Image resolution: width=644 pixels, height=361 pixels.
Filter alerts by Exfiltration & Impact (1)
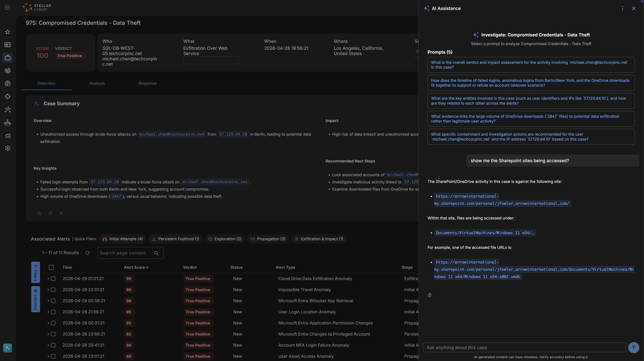tap(319, 239)
